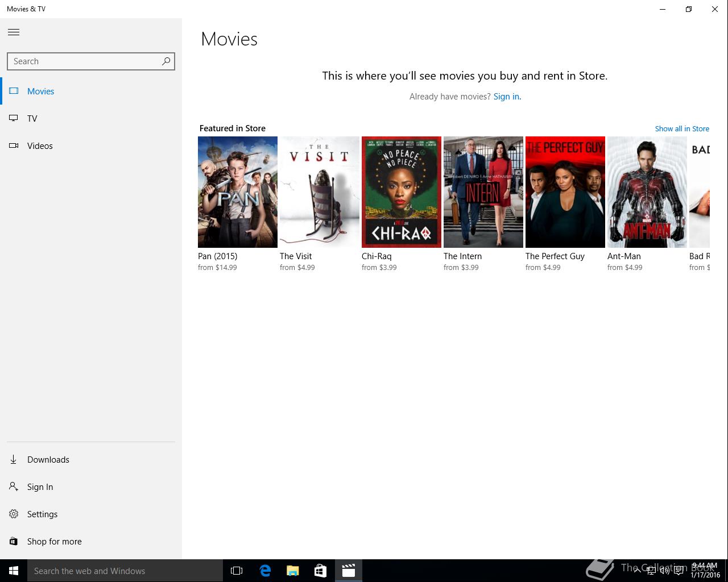Image resolution: width=728 pixels, height=582 pixels.
Task: Click the Videos camera icon in sidebar
Action: [14, 145]
